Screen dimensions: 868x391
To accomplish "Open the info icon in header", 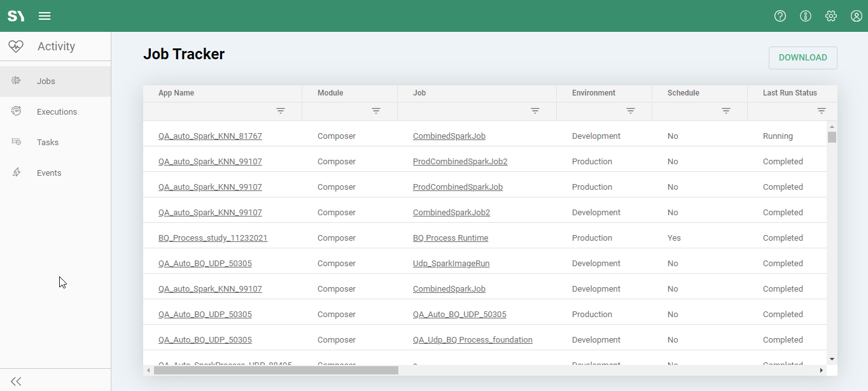I will click(806, 16).
